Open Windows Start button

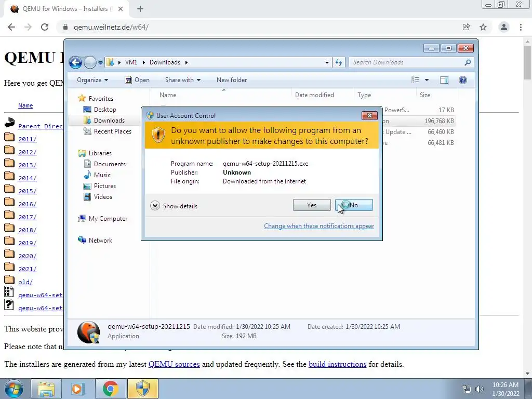(14, 389)
